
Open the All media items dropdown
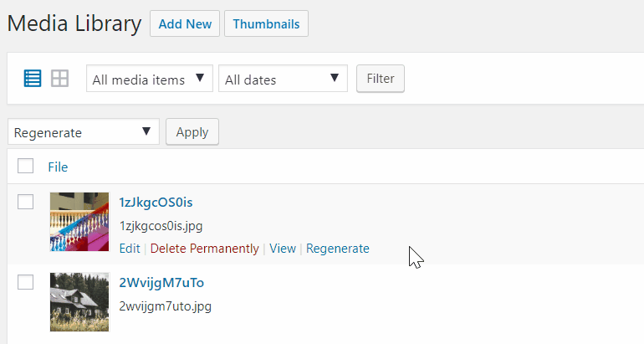click(150, 79)
